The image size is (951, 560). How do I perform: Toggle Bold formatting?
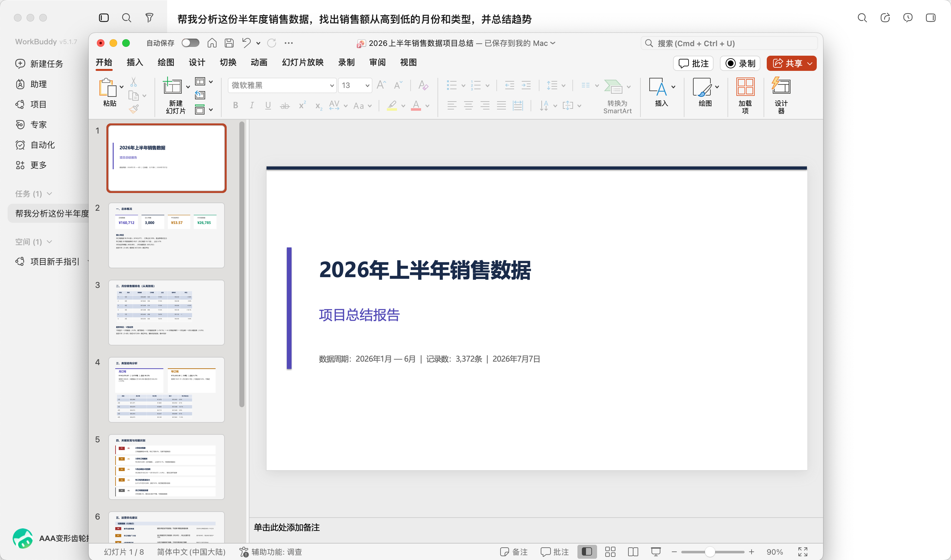(x=236, y=105)
